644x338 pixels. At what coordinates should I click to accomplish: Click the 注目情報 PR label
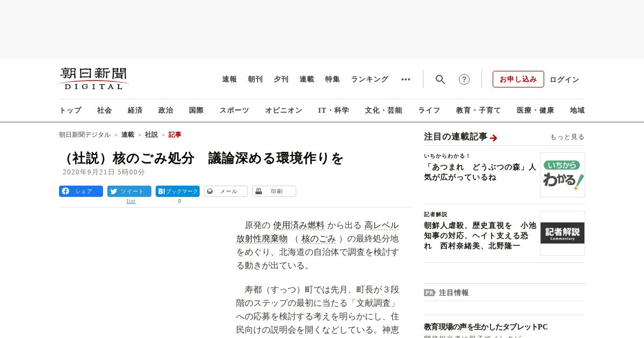(447, 292)
